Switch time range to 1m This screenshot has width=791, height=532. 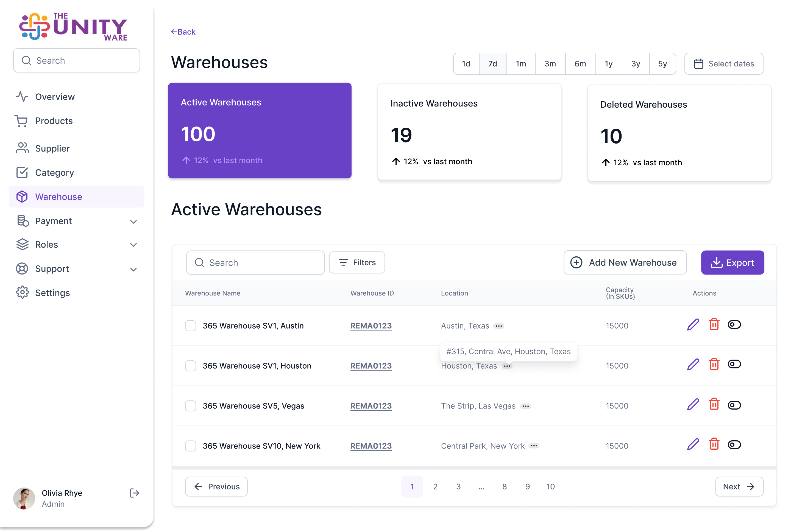pyautogui.click(x=520, y=64)
